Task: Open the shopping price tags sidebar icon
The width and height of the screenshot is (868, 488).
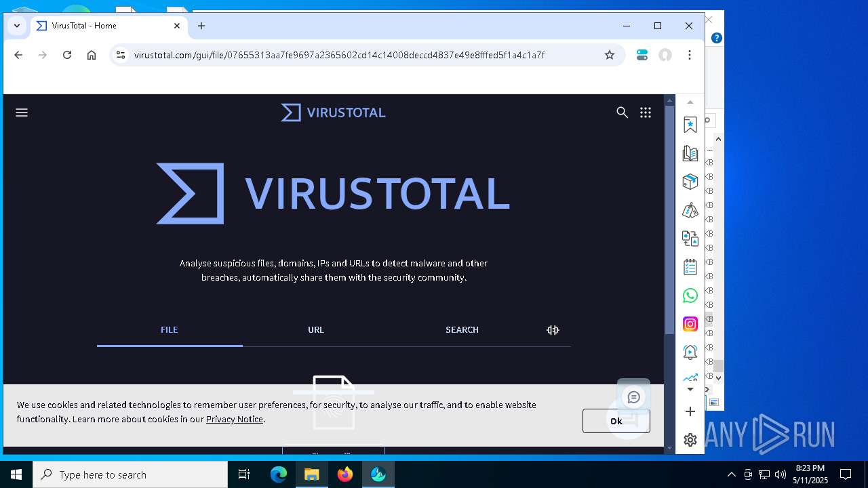Action: [690, 211]
